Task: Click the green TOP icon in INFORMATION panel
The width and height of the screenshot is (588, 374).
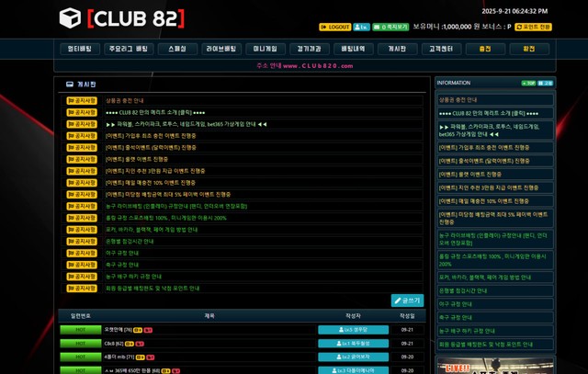Action: click(x=529, y=83)
